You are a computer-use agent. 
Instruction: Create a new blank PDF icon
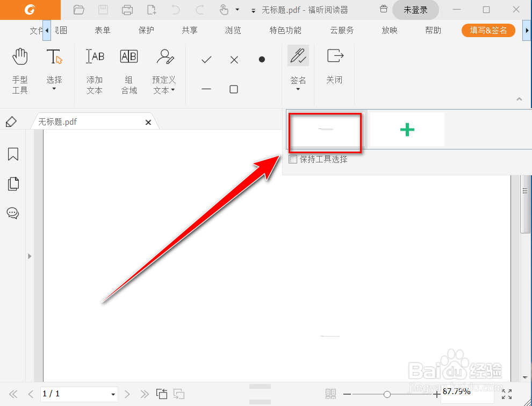(152, 10)
